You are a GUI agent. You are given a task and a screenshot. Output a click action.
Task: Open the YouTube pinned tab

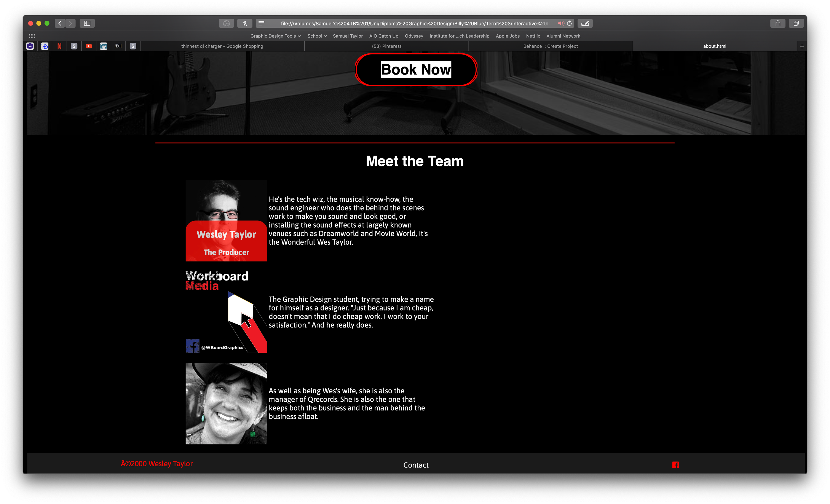coord(89,46)
